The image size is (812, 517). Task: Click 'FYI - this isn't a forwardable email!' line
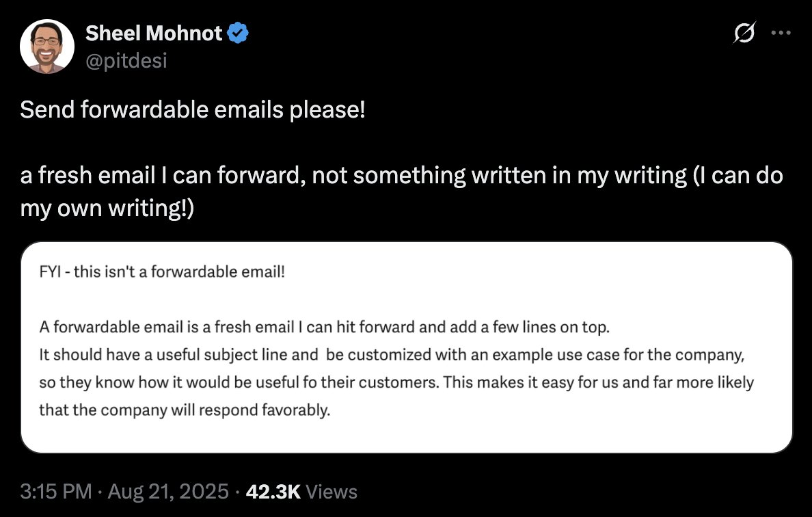coord(161,271)
